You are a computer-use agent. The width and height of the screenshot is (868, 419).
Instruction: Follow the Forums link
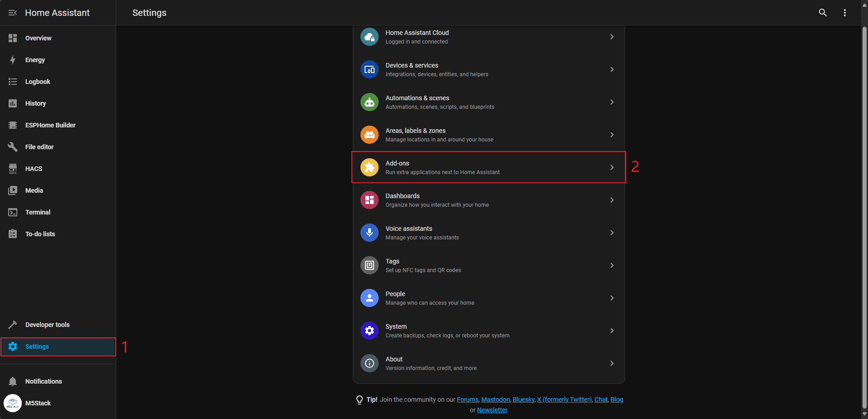pos(468,400)
